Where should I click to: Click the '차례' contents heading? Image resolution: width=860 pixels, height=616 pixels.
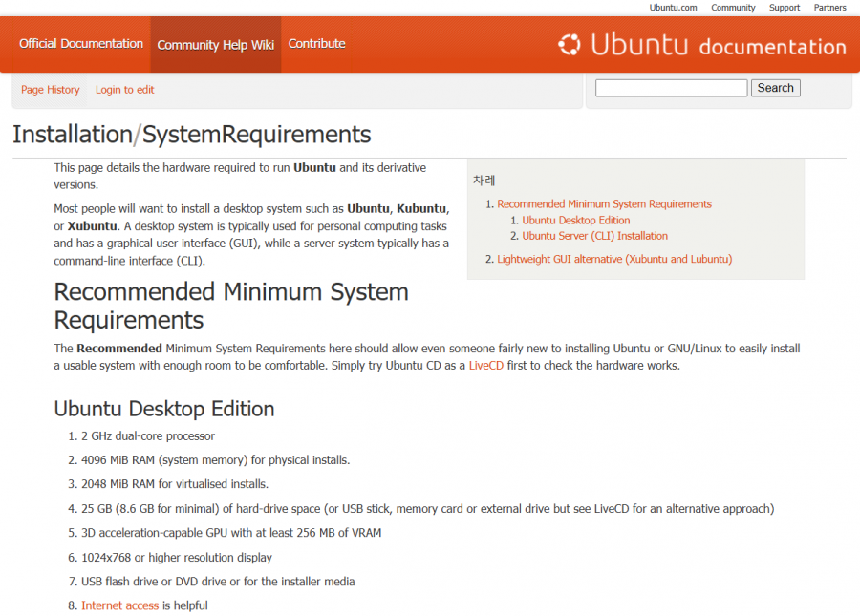pyautogui.click(x=484, y=181)
